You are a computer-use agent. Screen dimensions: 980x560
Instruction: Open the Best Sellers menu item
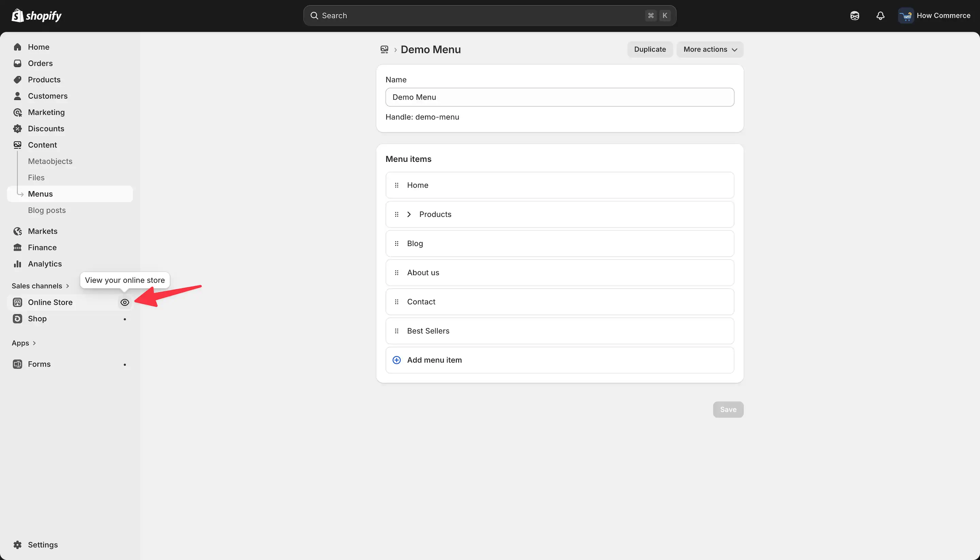(559, 331)
